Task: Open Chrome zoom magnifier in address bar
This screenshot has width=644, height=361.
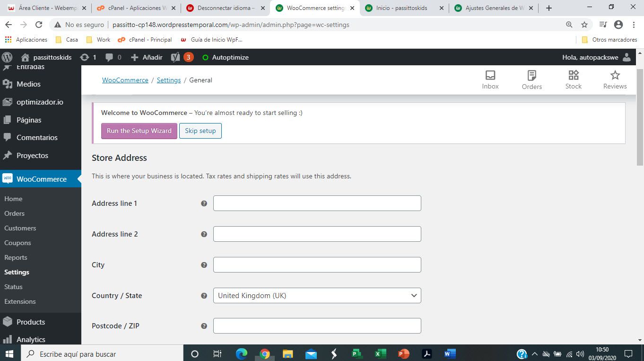Action: (569, 25)
